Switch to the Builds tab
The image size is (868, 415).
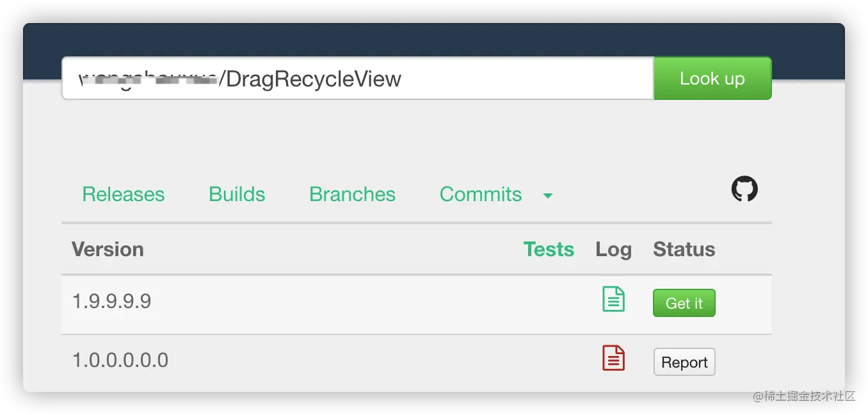[x=237, y=194]
